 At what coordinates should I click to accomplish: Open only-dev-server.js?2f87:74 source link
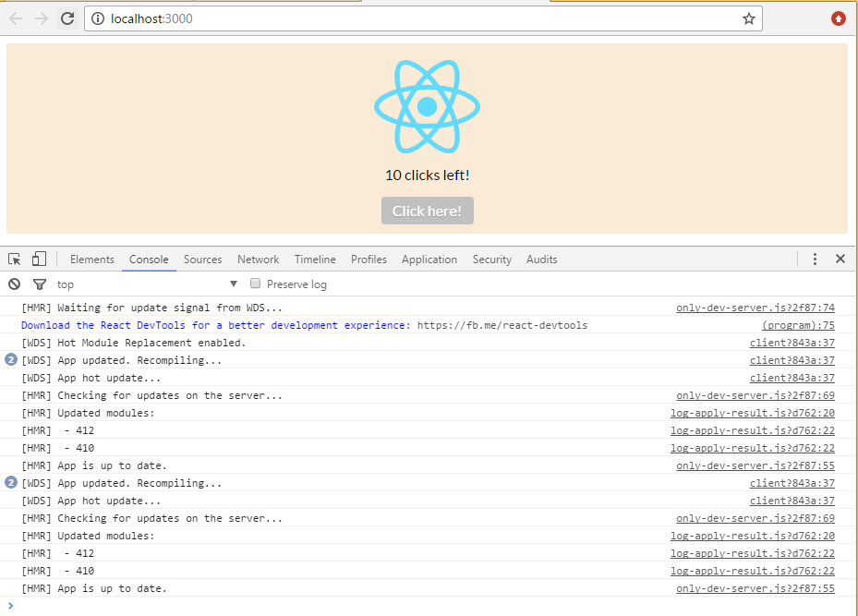755,308
